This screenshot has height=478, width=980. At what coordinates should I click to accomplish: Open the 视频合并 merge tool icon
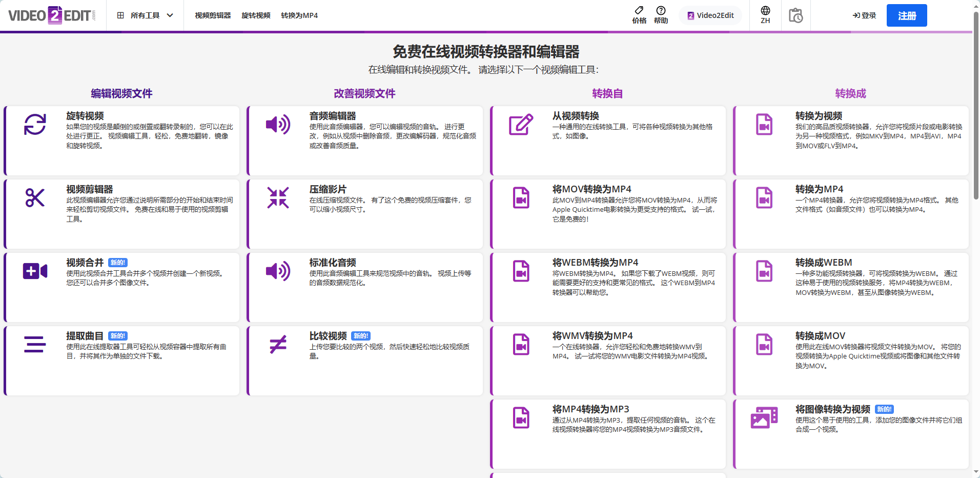(34, 270)
